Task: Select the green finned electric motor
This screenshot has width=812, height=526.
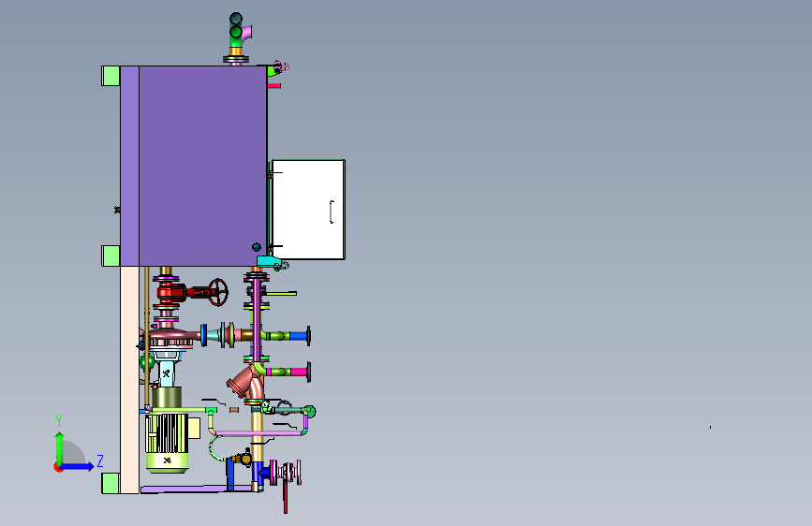Action: [x=167, y=443]
